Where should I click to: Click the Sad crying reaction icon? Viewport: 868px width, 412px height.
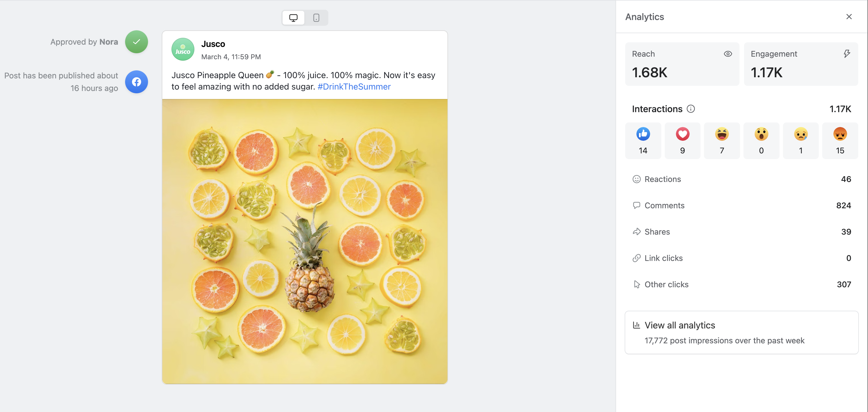point(801,134)
